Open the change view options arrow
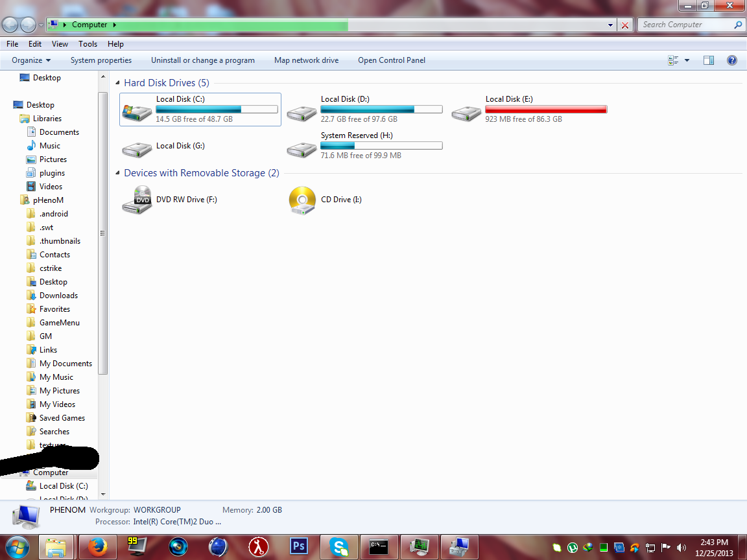747x560 pixels. click(x=687, y=60)
